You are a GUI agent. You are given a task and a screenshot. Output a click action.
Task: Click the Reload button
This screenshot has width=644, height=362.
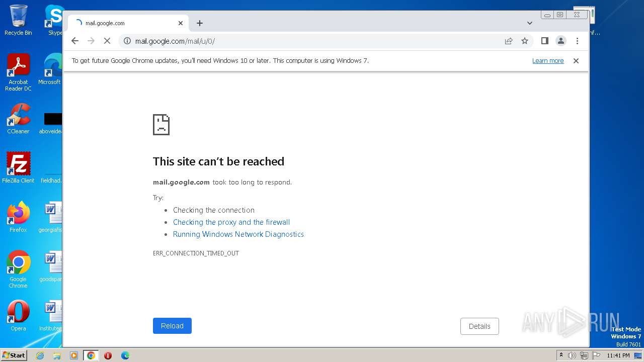click(x=172, y=326)
